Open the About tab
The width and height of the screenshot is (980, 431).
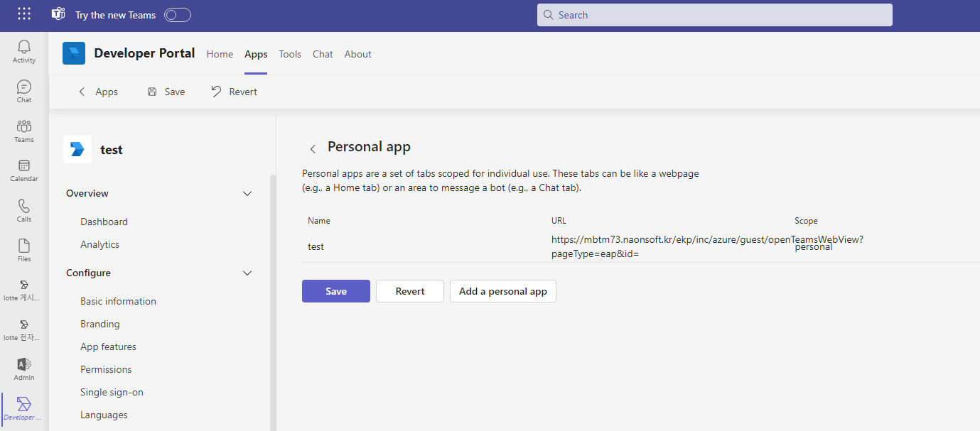pos(357,54)
